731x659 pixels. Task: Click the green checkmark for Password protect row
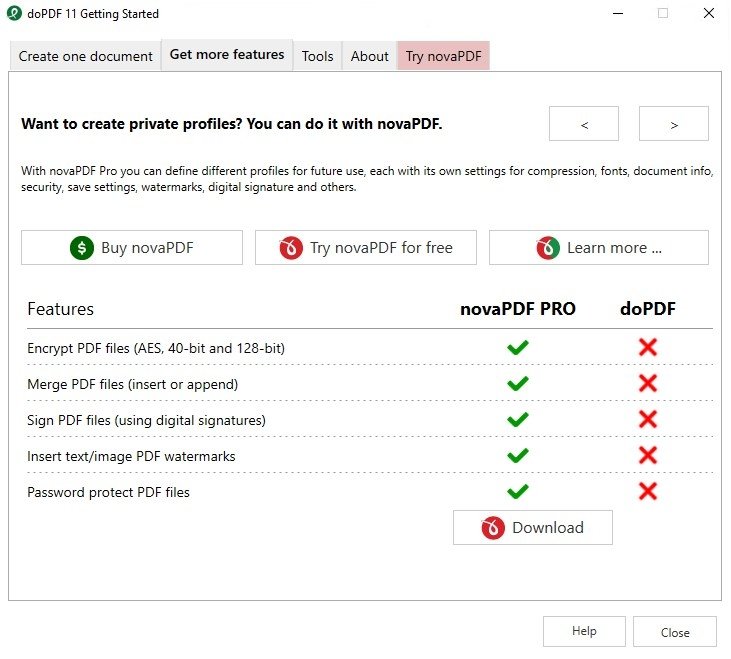[517, 491]
